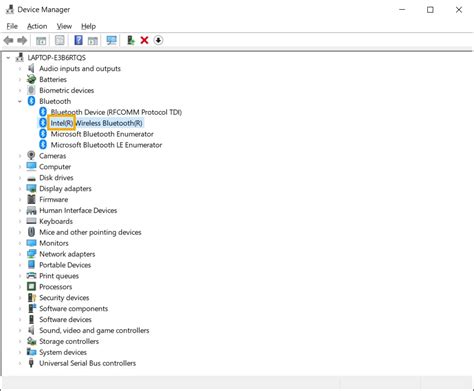Select the Bluetooth category icon
Viewport: 474px width, 391px height.
coord(31,101)
